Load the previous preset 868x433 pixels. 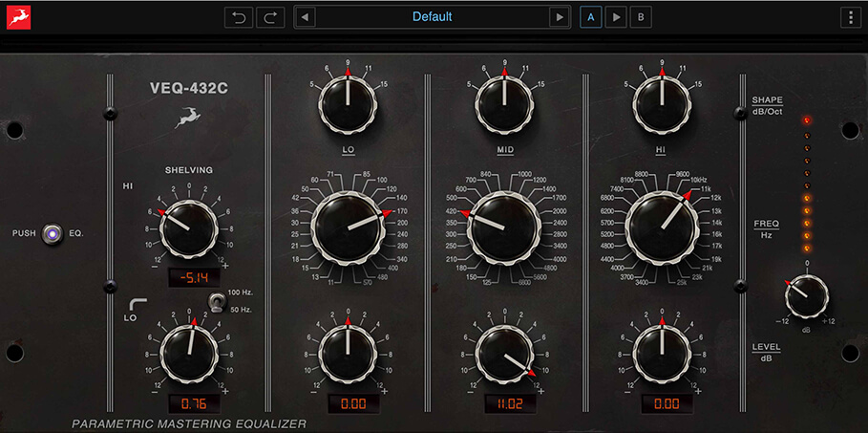[x=305, y=16]
